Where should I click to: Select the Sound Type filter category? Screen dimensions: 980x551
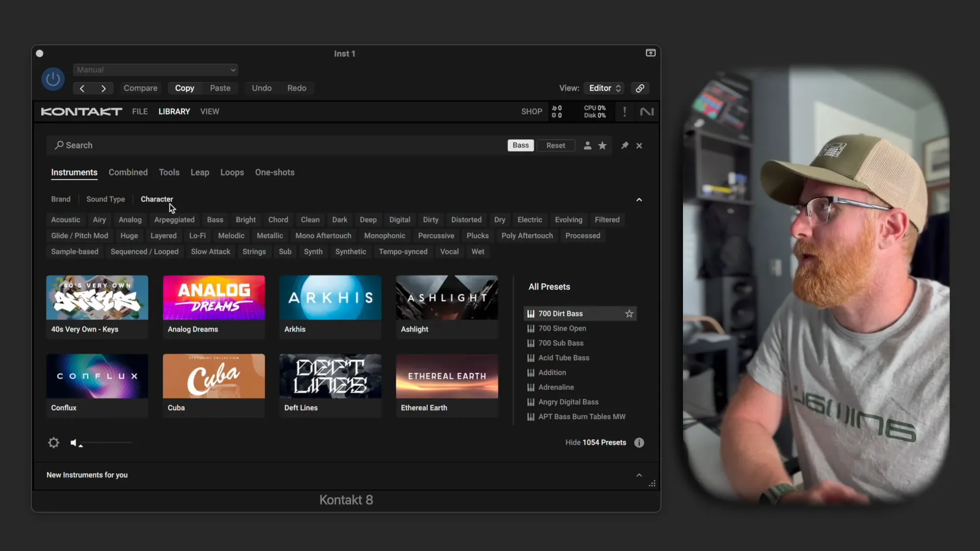[x=106, y=199]
